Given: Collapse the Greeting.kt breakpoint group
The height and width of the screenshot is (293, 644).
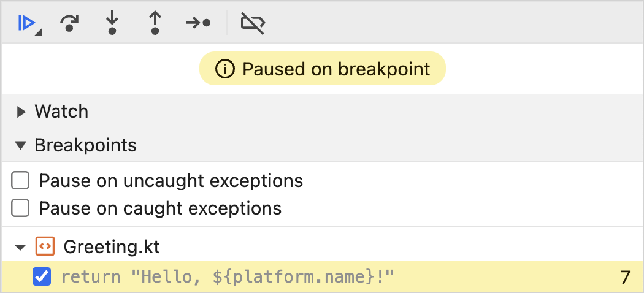Looking at the screenshot, I should click(21, 247).
